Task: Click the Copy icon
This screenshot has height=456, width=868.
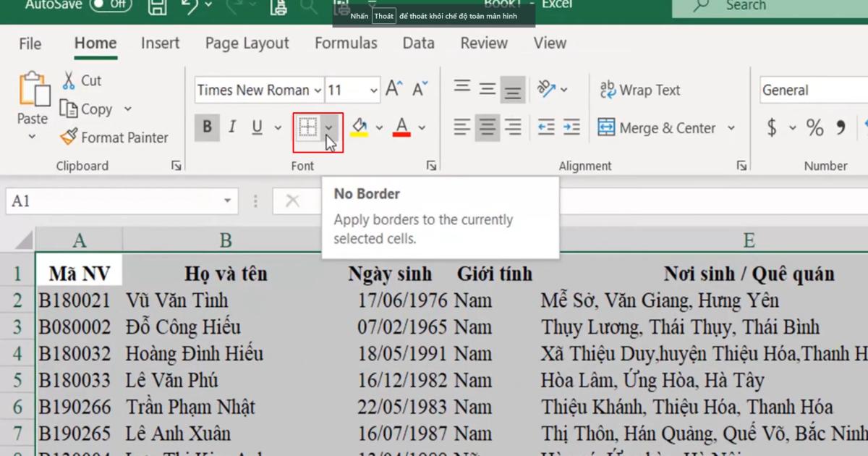Action: pos(69,109)
